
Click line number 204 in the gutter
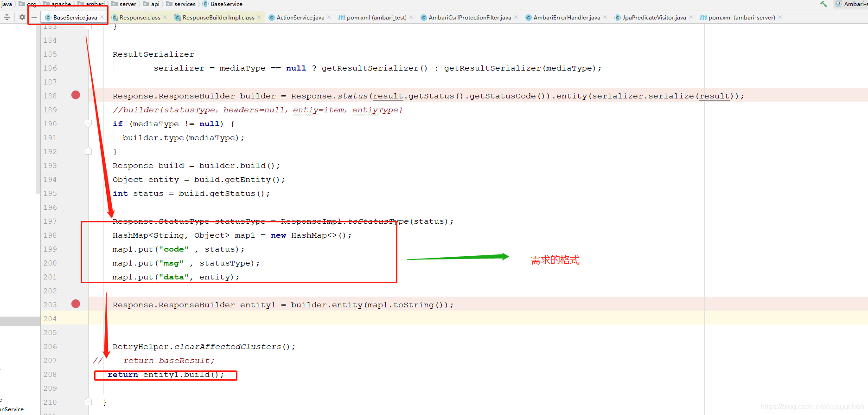tap(50, 318)
